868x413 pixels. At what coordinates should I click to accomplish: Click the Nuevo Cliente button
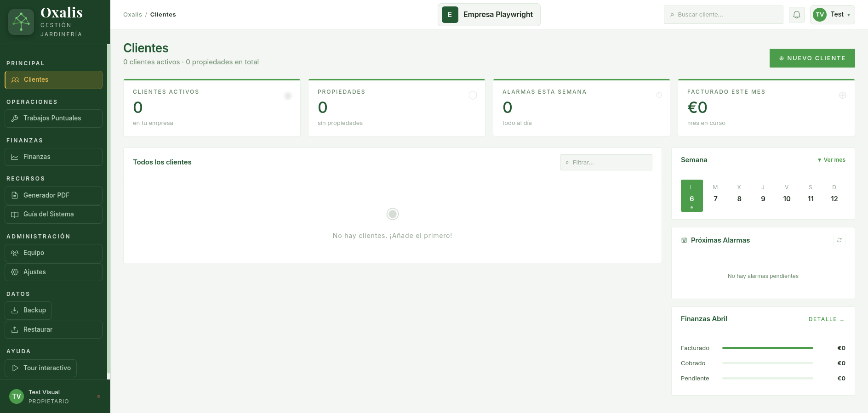click(x=812, y=58)
